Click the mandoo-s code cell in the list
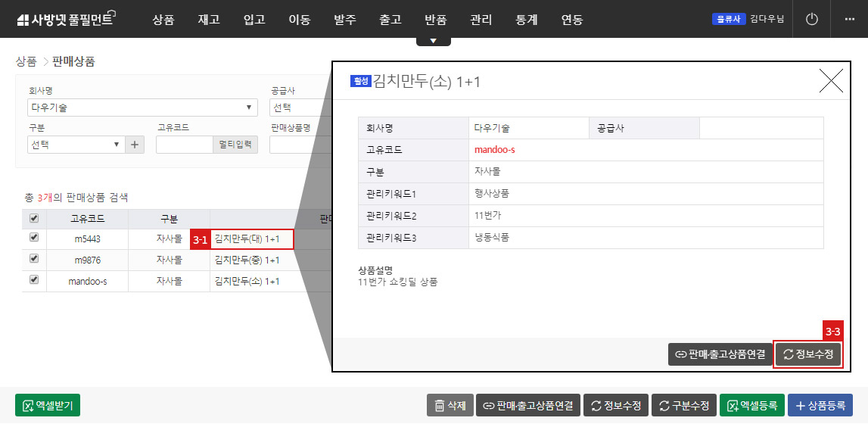 (88, 281)
